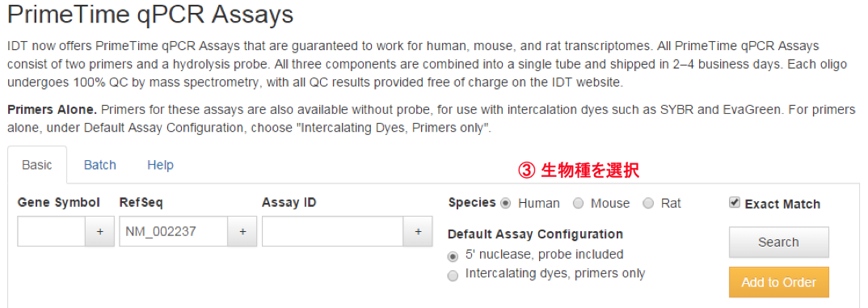868x308 pixels.
Task: Select the Basic tab
Action: point(37,165)
